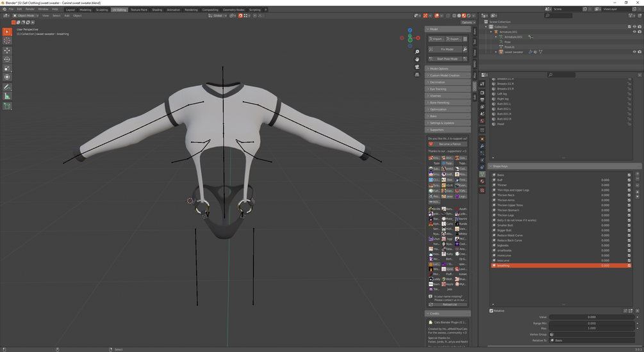This screenshot has height=352, width=644.
Task: Open the Modifiers wrench properties tab
Action: click(482, 146)
